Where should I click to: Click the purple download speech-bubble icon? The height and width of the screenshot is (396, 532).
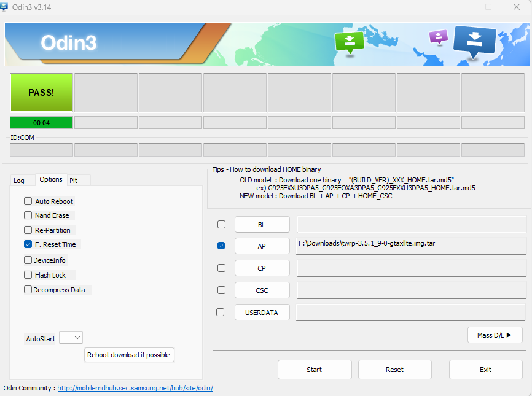click(438, 37)
